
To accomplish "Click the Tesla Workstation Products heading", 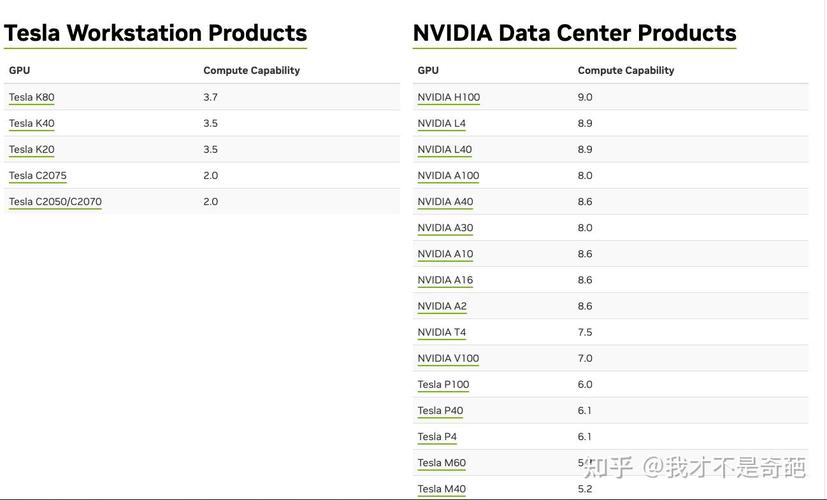I will tap(155, 33).
